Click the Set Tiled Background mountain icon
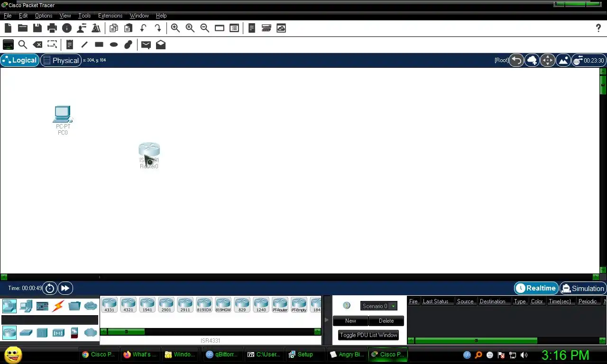607x364 pixels. 563,60
